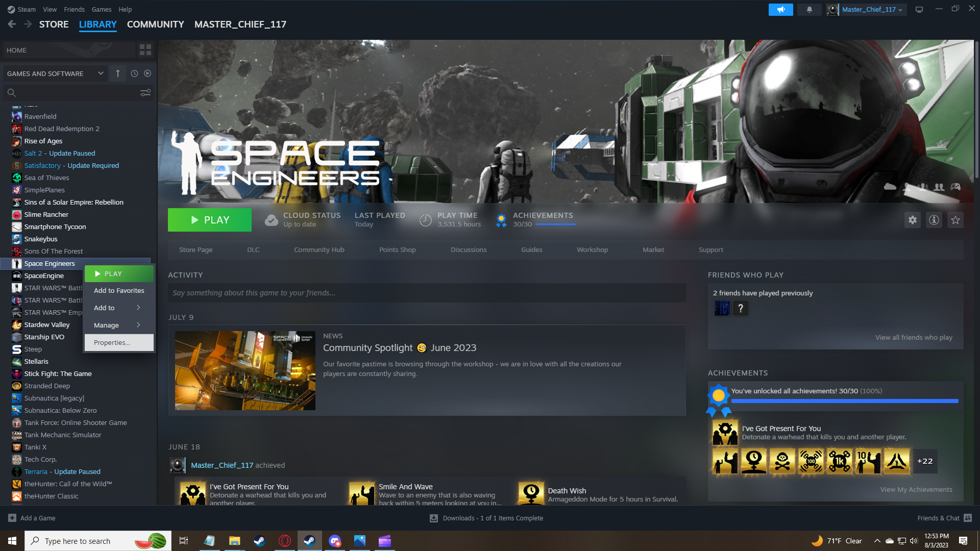Go back using the back arrow
Screen dimensions: 980x551
point(12,24)
